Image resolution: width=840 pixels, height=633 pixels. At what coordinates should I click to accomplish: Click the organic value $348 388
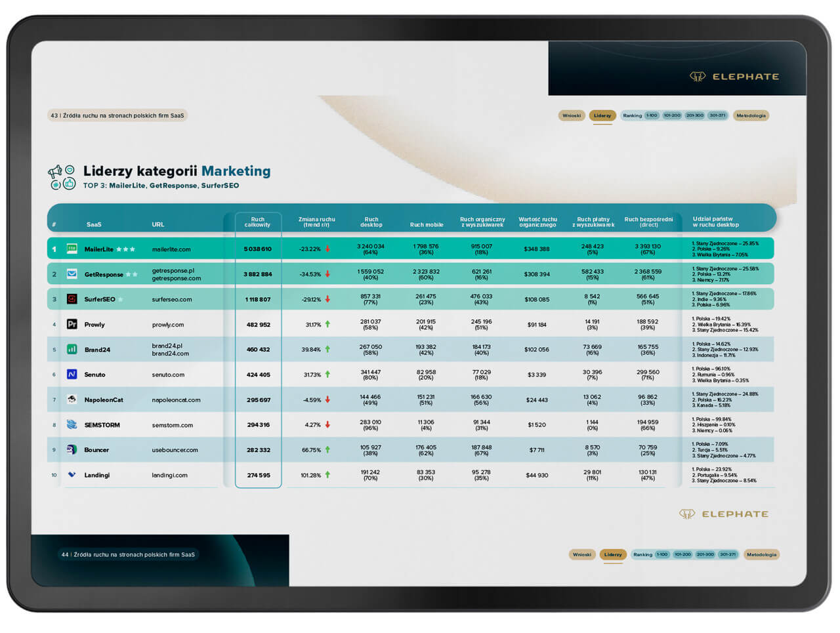point(537,249)
